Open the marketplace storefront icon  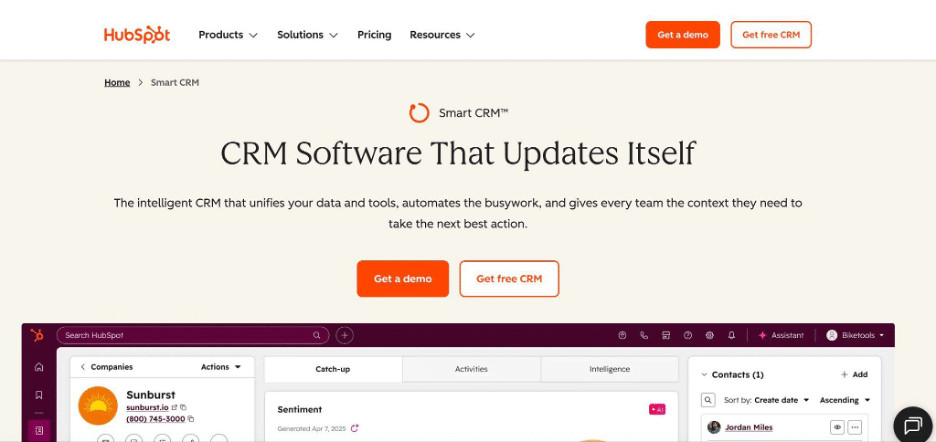(666, 336)
